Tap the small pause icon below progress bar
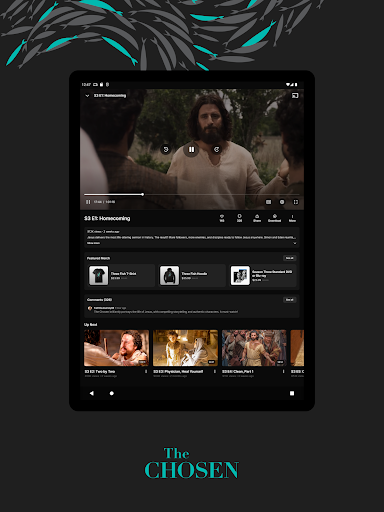The image size is (384, 512). pos(88,202)
